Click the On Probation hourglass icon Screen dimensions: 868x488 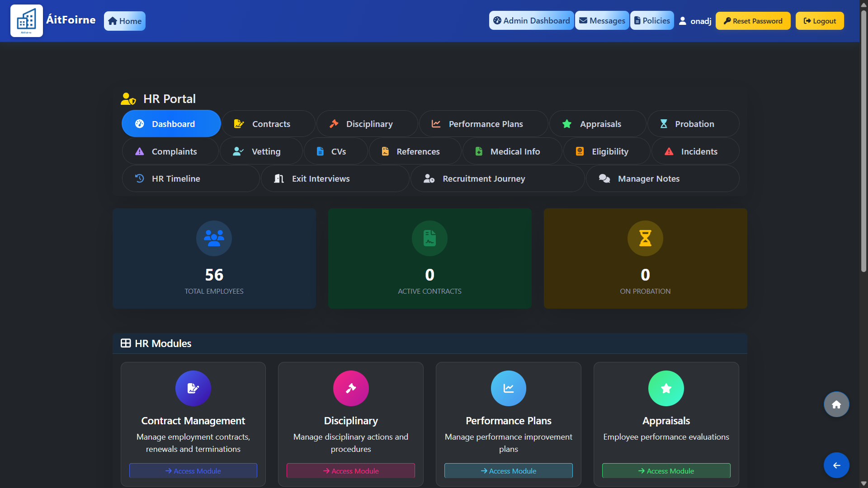point(645,238)
